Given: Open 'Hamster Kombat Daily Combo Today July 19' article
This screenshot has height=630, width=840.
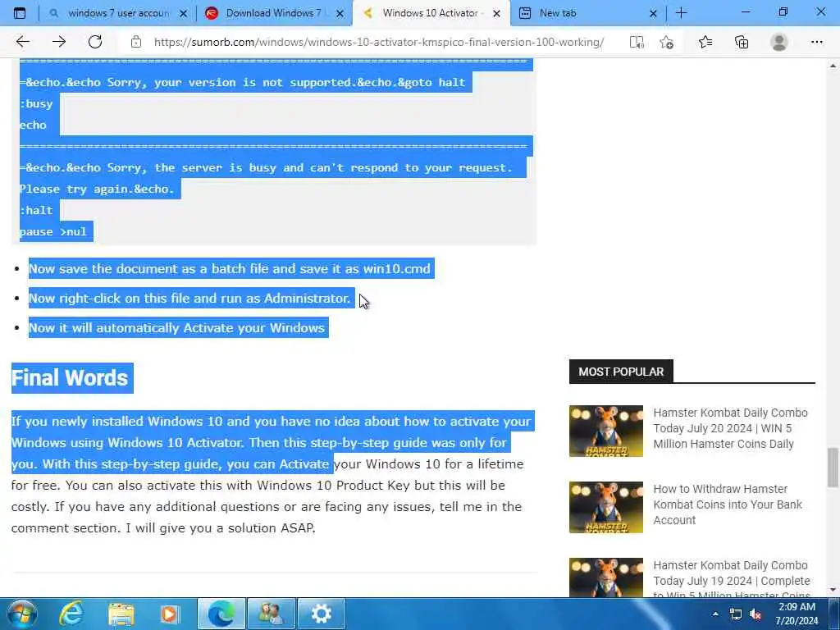Looking at the screenshot, I should pos(732,580).
